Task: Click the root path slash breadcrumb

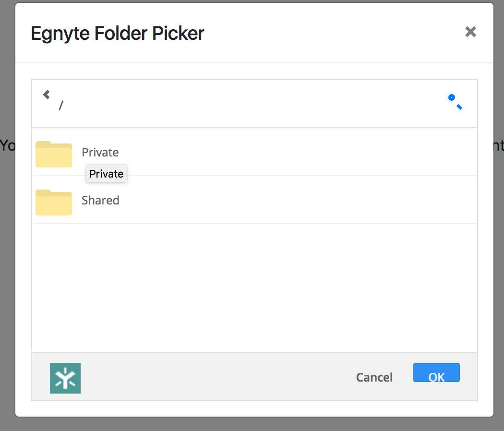Action: [x=61, y=106]
